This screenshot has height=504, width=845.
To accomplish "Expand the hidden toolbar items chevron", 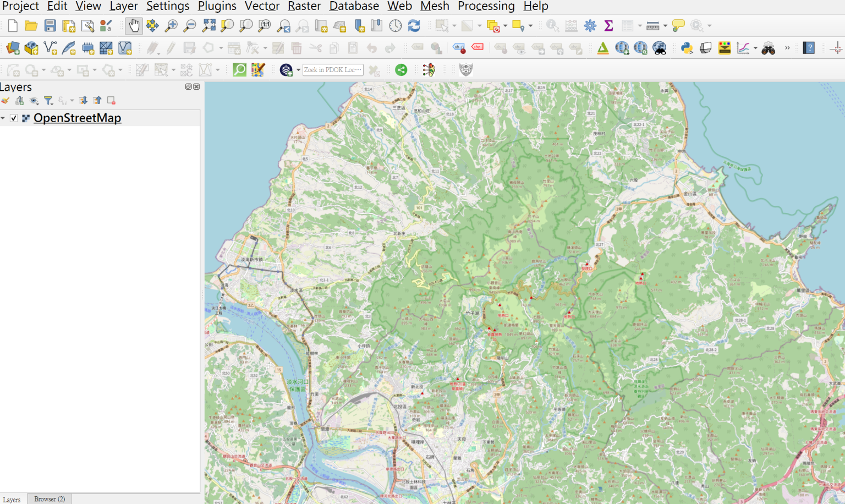I will pyautogui.click(x=787, y=48).
